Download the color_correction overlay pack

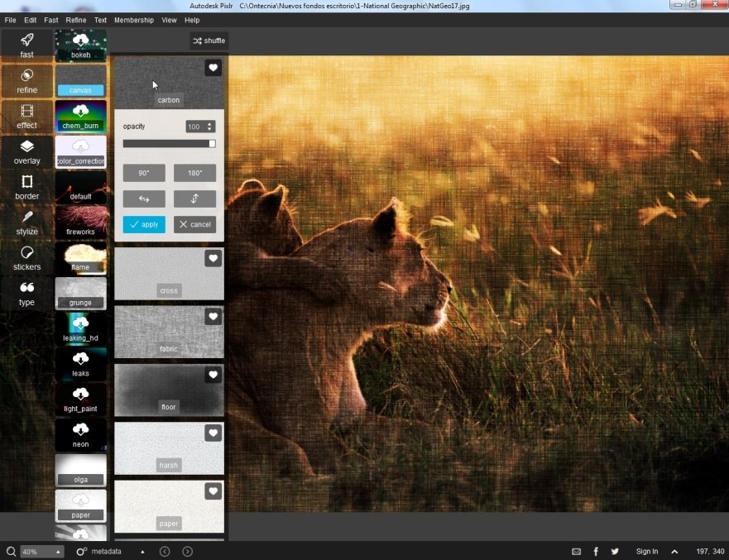click(x=80, y=152)
